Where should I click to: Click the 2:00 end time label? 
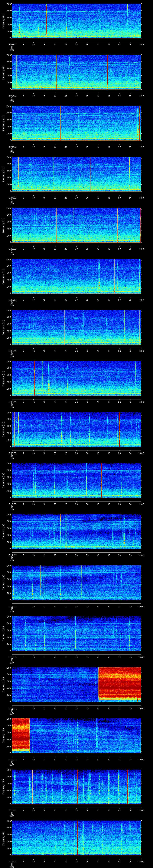[x=141, y=44]
